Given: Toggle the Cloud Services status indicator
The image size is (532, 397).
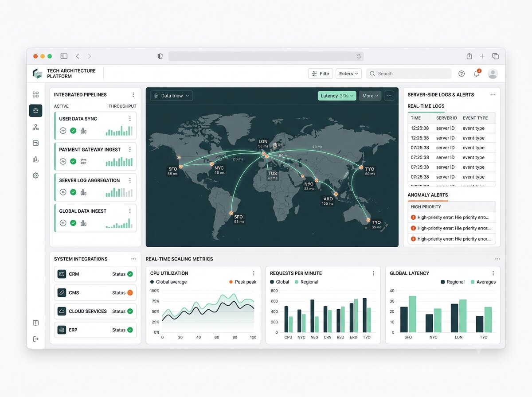Looking at the screenshot, I should tap(130, 311).
